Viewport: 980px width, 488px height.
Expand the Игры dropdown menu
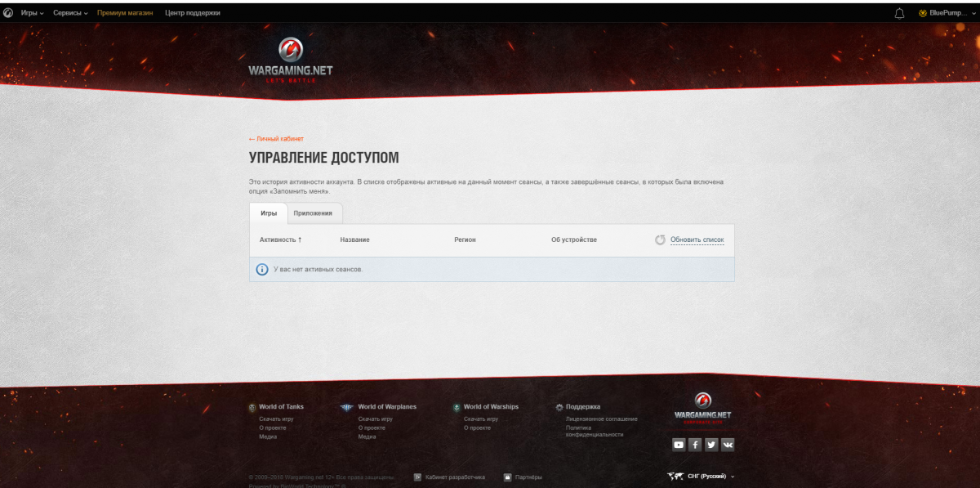33,13
